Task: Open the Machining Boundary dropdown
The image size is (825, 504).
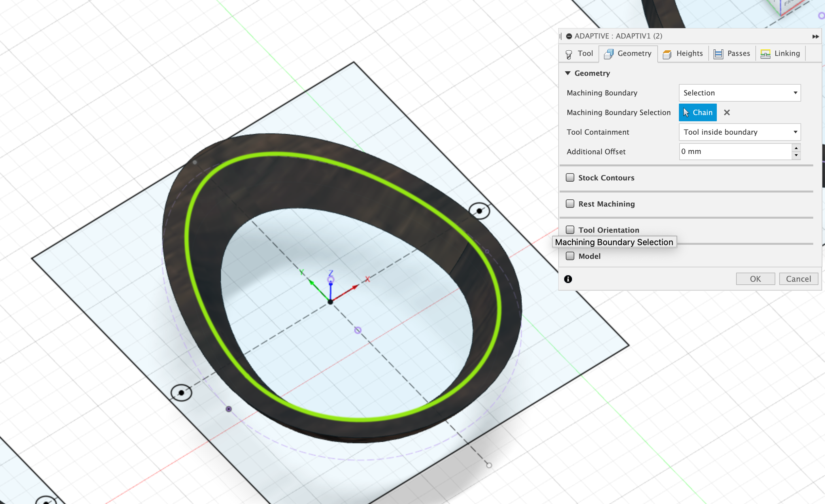Action: (739, 93)
